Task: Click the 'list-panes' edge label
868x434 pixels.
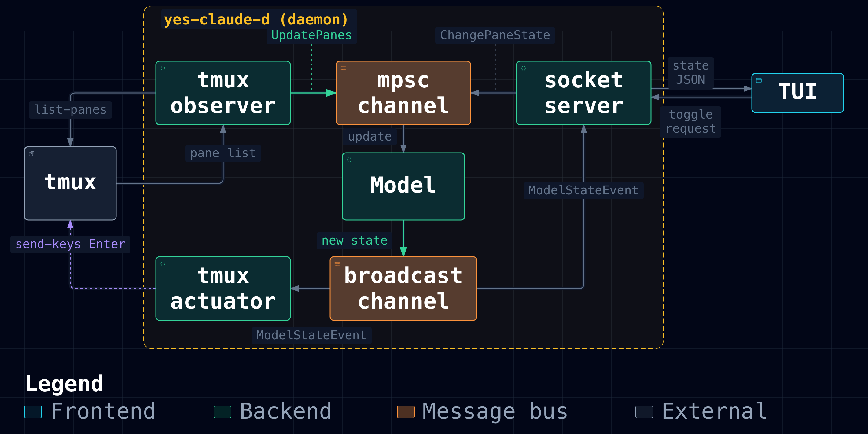Action: click(70, 110)
